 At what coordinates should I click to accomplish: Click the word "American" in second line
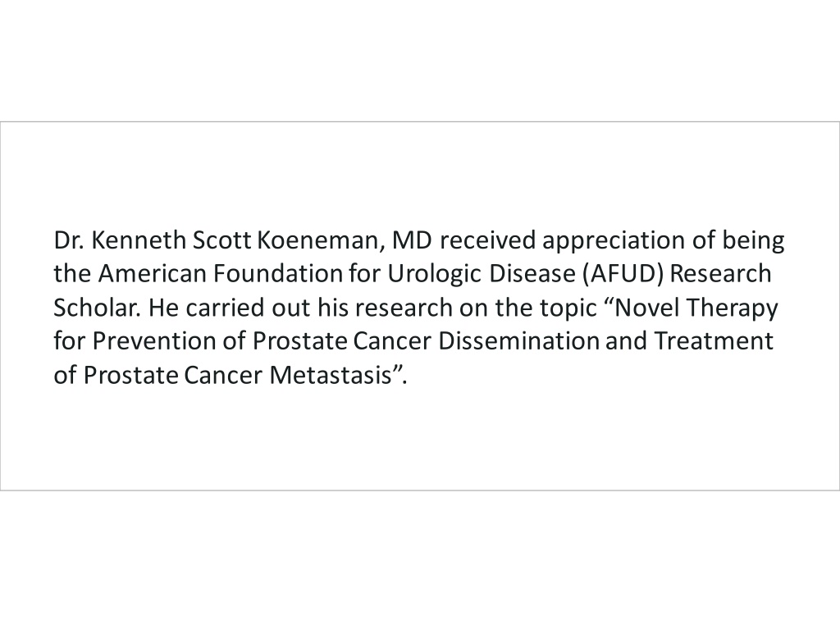pyautogui.click(x=152, y=273)
